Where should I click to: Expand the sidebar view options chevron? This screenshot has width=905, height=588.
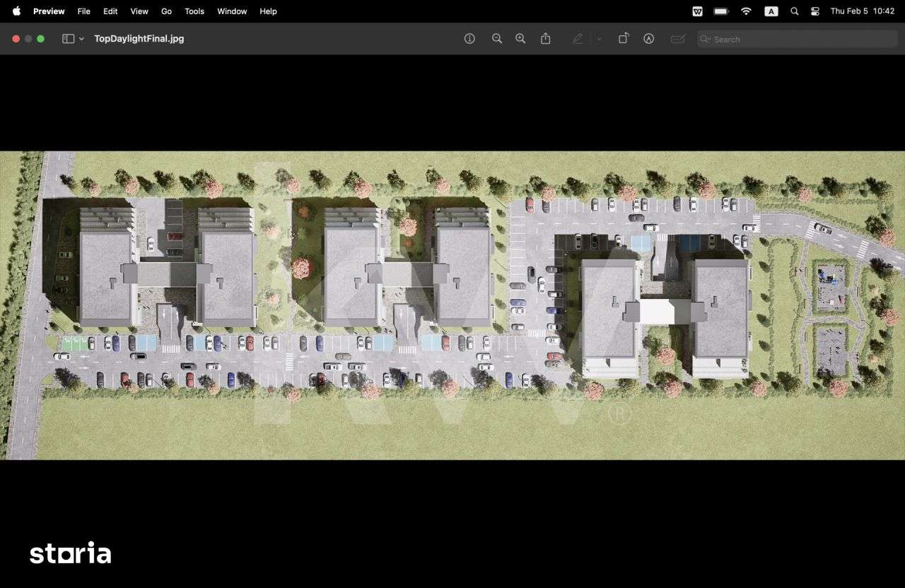[x=82, y=39]
